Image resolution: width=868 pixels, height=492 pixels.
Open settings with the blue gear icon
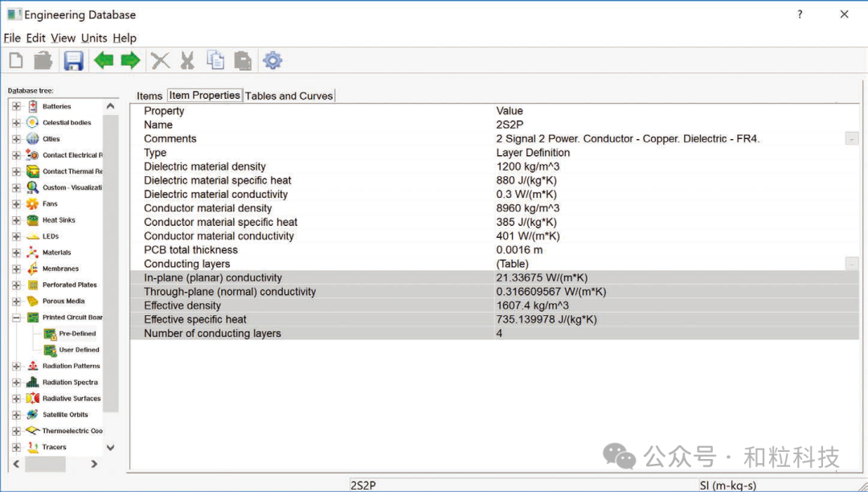click(x=272, y=60)
